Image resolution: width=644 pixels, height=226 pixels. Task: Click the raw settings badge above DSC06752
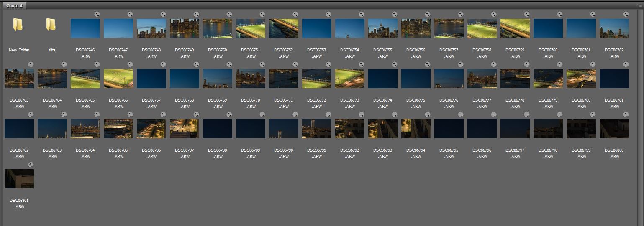pos(295,14)
